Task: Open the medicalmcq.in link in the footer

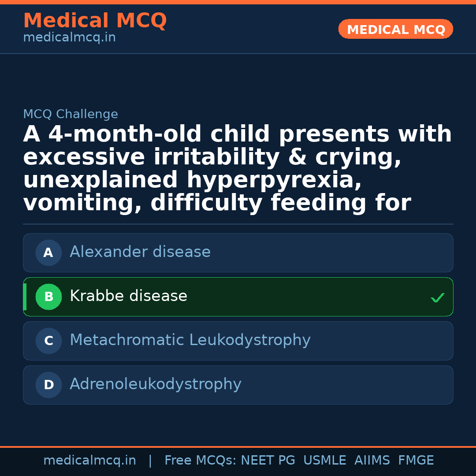Action: pyautogui.click(x=89, y=461)
